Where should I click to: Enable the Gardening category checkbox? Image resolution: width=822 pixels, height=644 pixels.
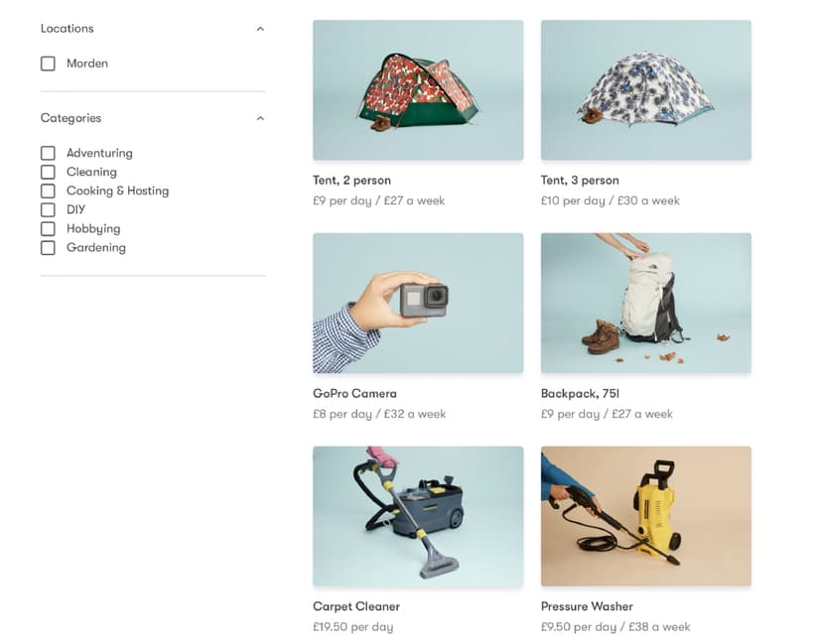click(48, 247)
